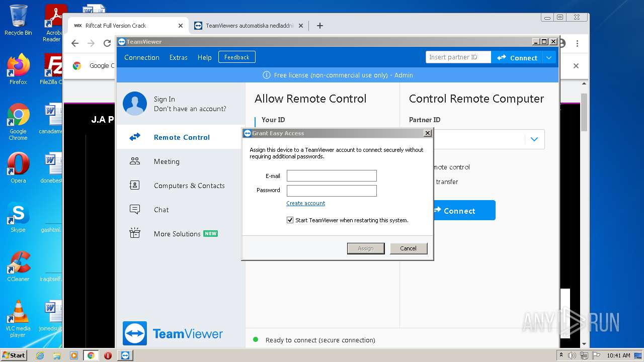The image size is (644, 362).
Task: Click the TeamViewer logo at sidebar bottom
Action: coord(173,333)
